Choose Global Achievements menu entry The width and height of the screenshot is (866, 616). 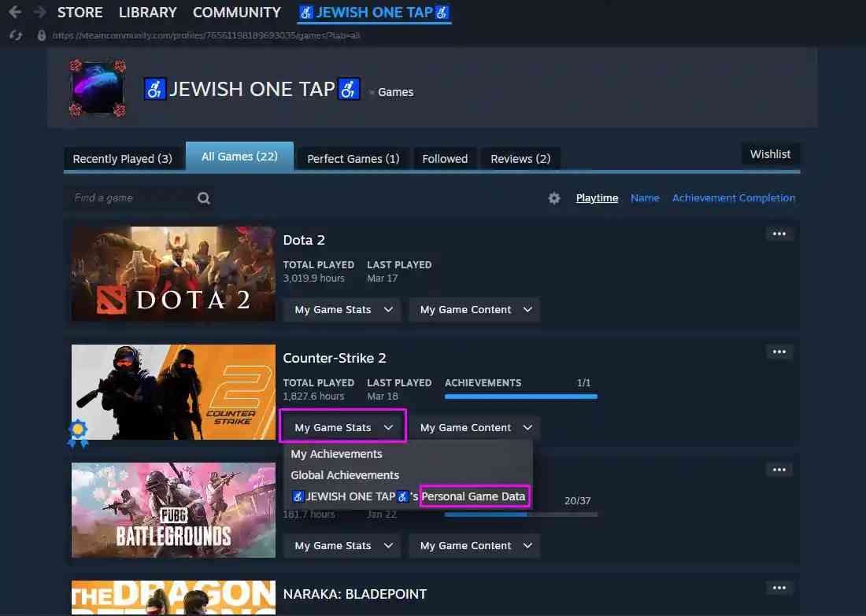coord(345,475)
